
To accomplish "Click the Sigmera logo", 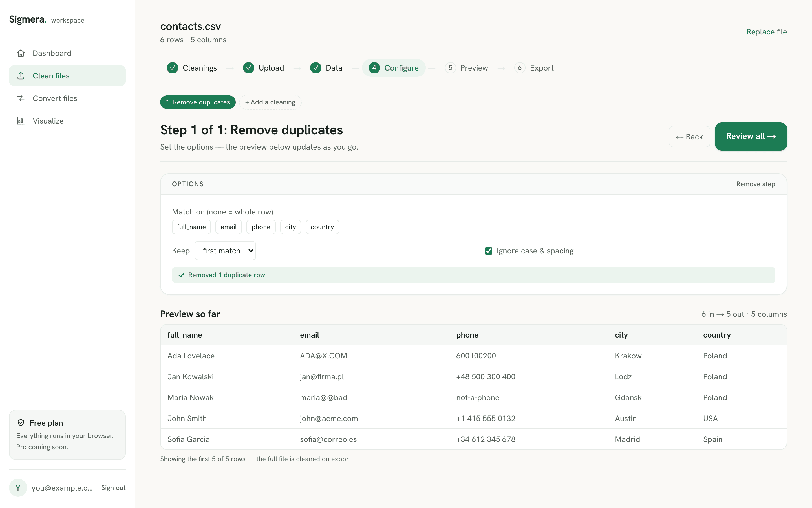I will 28,19.
